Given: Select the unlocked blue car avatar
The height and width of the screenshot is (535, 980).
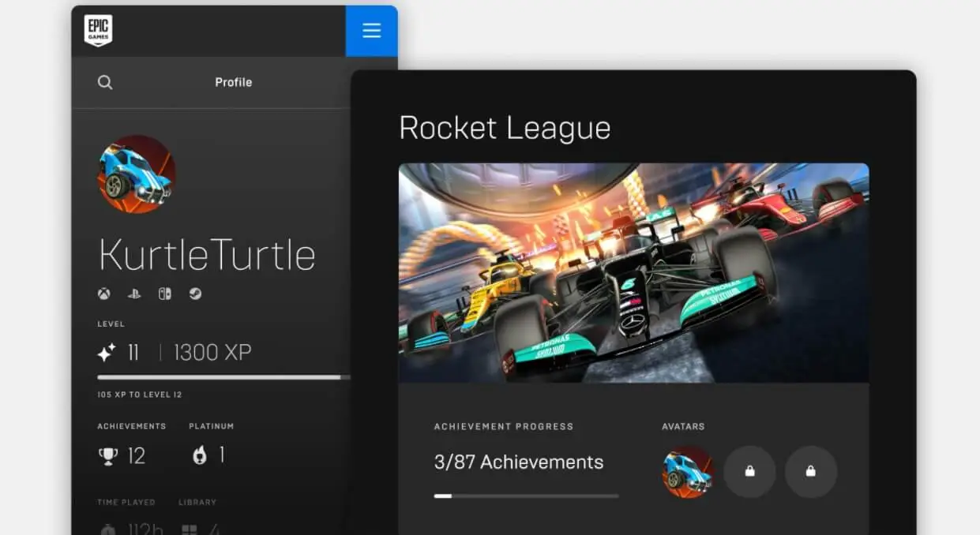Looking at the screenshot, I should tap(688, 472).
